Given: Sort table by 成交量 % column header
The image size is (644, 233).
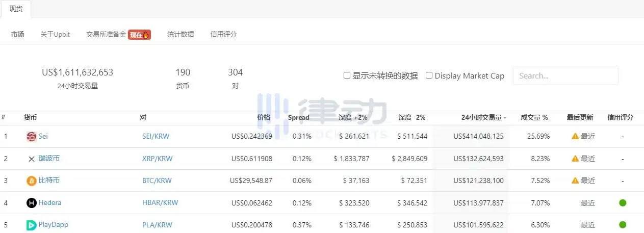Looking at the screenshot, I should click(x=534, y=118).
